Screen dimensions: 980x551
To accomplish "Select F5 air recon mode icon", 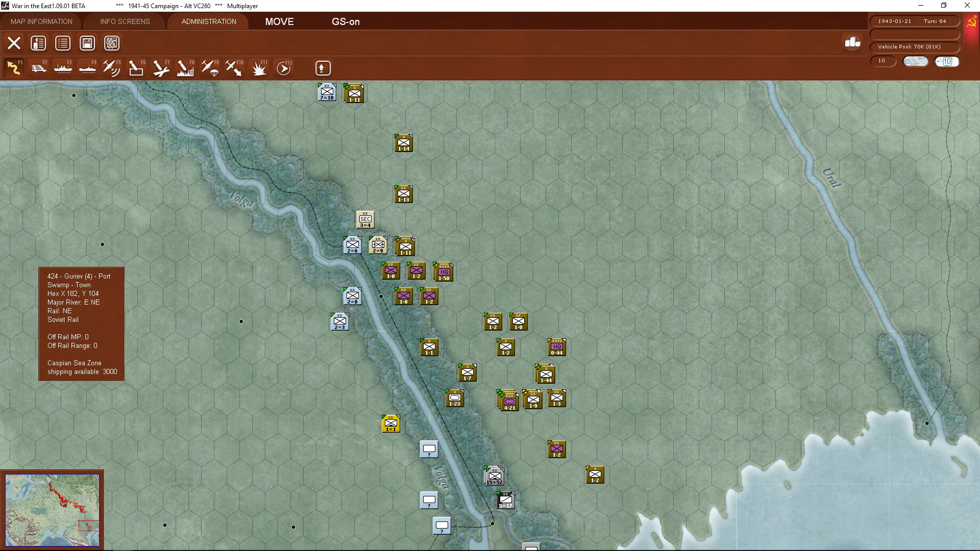I will [x=111, y=68].
